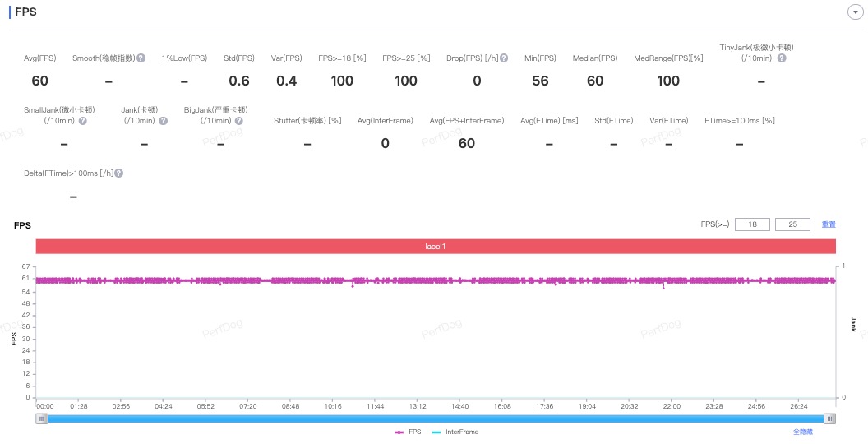The height and width of the screenshot is (444, 868).
Task: Click the 全隐藏 hide-all link
Action: (802, 432)
